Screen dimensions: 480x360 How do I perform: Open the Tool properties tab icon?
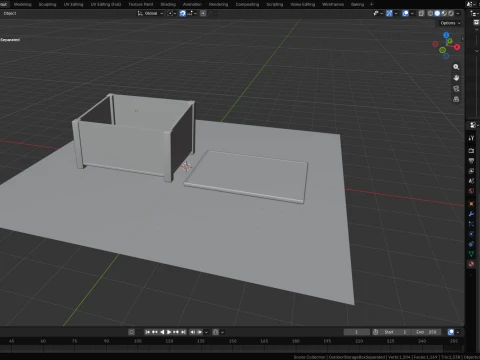tap(471, 138)
